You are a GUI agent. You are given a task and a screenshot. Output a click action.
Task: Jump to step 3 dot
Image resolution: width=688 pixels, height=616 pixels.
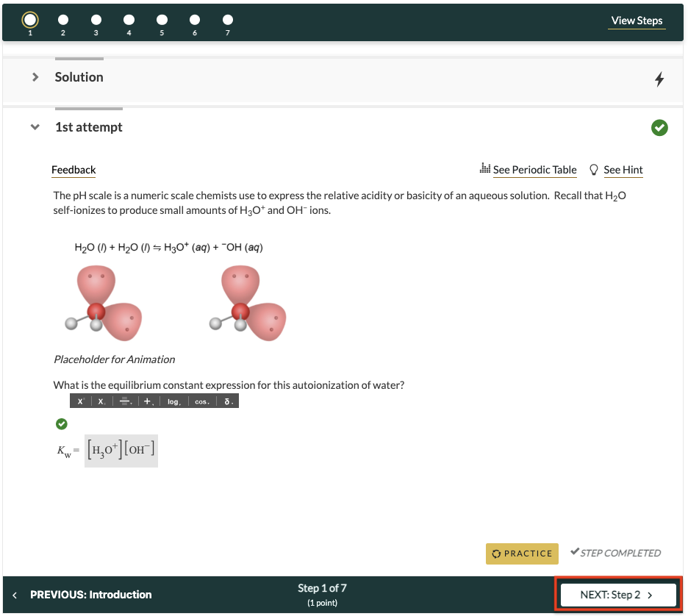click(96, 20)
